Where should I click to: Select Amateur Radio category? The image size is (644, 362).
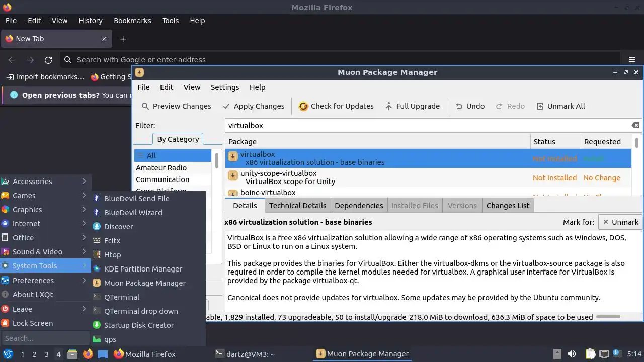pos(172,168)
